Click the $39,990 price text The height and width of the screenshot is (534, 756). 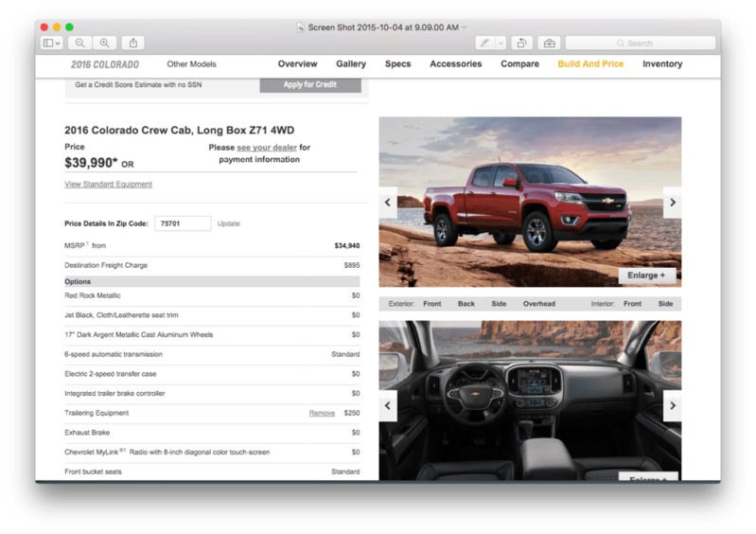[x=91, y=163]
